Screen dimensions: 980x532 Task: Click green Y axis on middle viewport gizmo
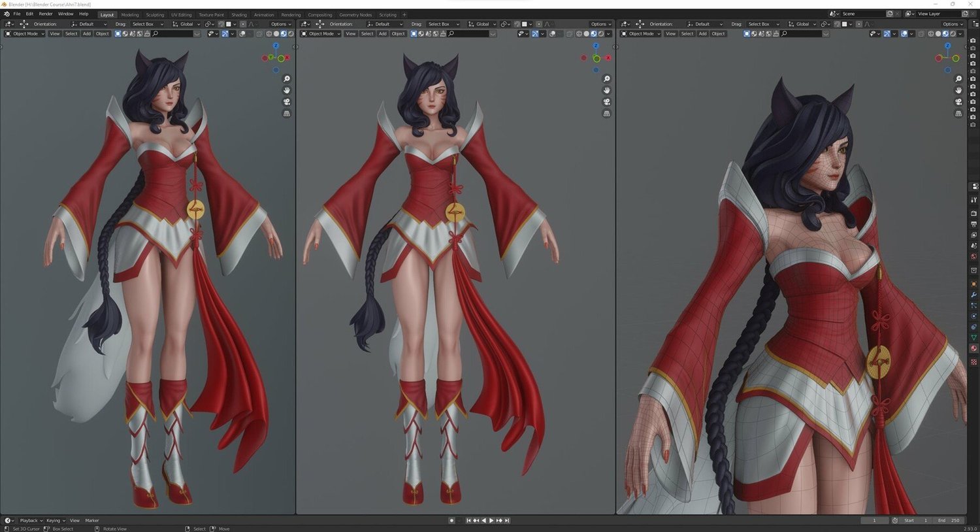[x=596, y=59]
